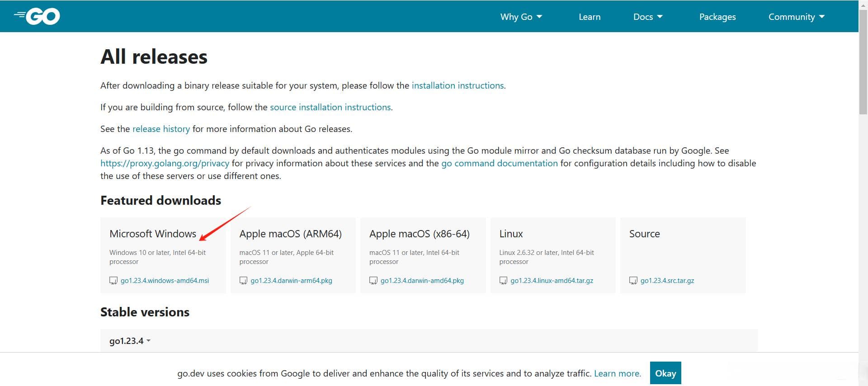Click Learn more in cookie notice
868x386 pixels.
click(x=618, y=373)
